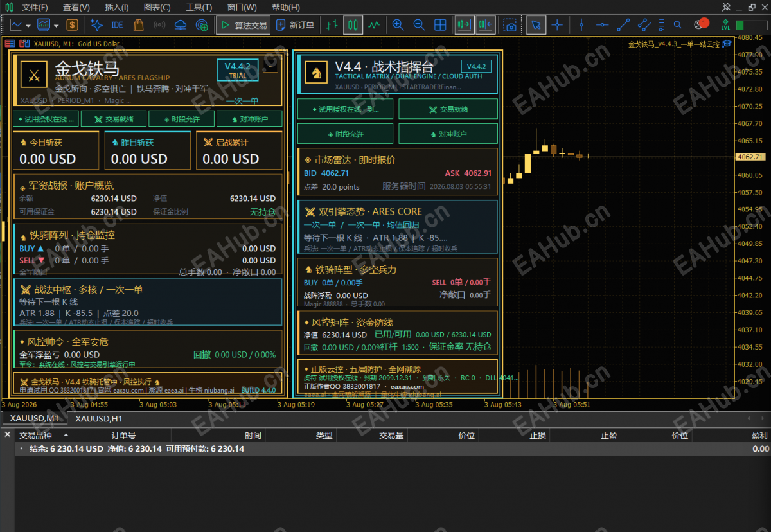Toggle the cursor selection mode
The width and height of the screenshot is (771, 532).
[x=536, y=25]
